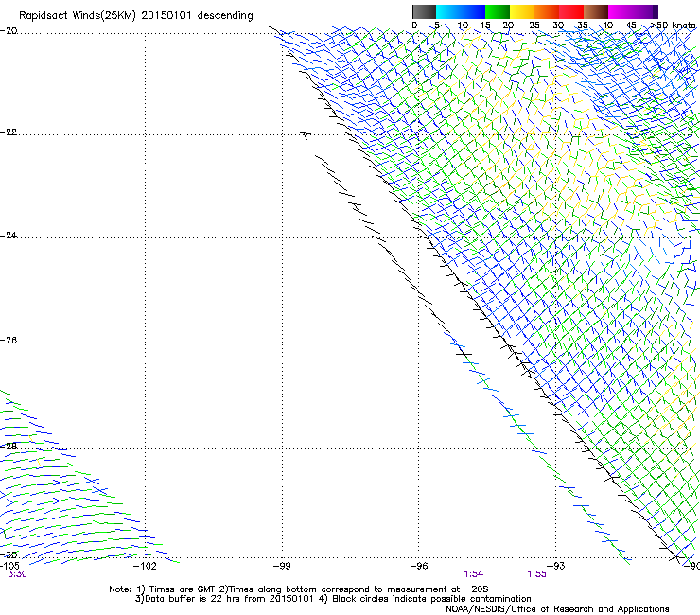
Task: Click the magenta 40-45 knots legend swatch
Action: pyautogui.click(x=621, y=11)
